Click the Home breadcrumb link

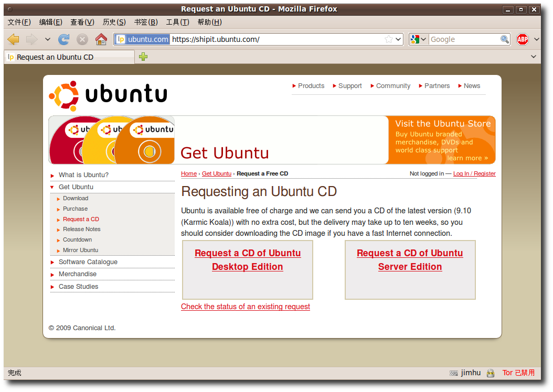coord(189,173)
